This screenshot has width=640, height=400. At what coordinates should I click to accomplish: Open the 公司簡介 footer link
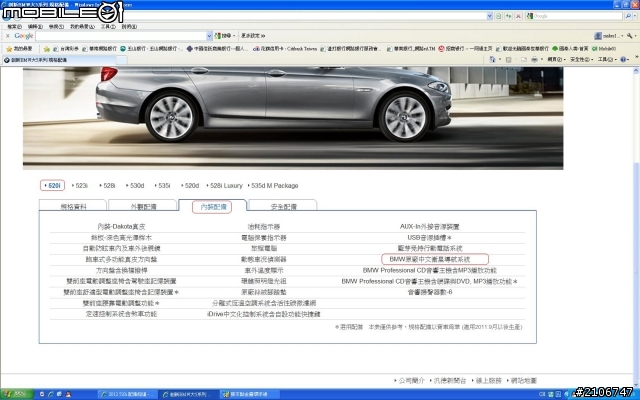(409, 380)
